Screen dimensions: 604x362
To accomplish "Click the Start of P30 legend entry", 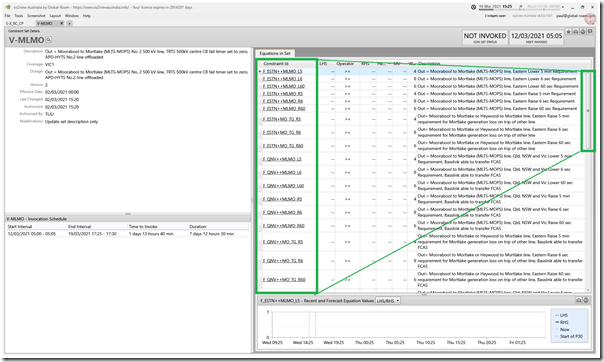I will pyautogui.click(x=569, y=336).
